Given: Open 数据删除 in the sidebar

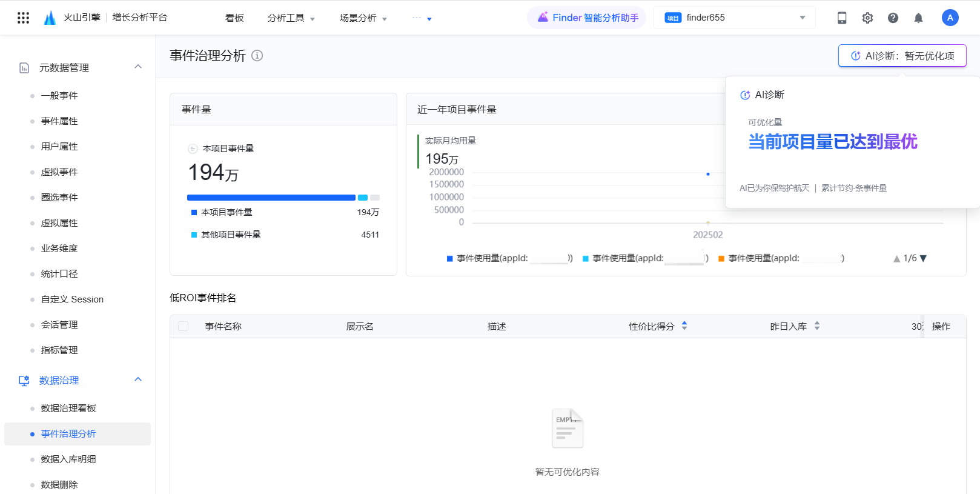Looking at the screenshot, I should (x=59, y=485).
